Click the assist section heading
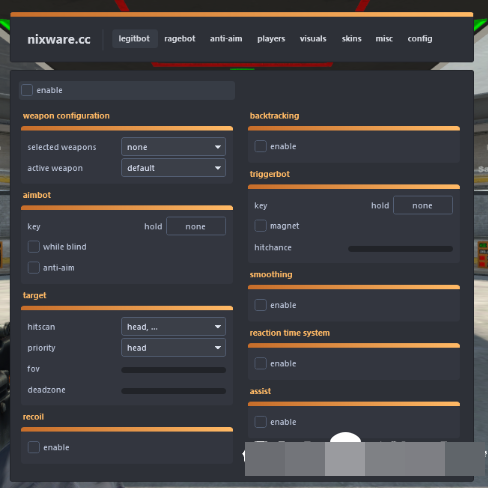This screenshot has width=488, height=488. pyautogui.click(x=260, y=391)
